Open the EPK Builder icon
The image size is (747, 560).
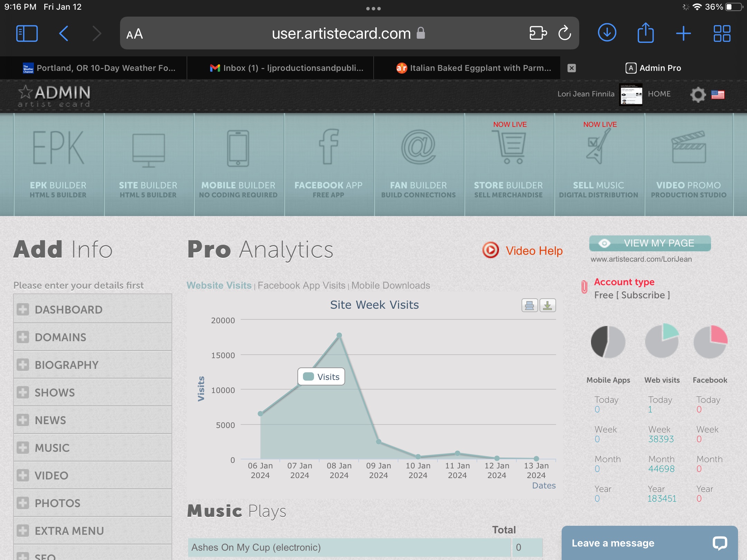pos(58,148)
